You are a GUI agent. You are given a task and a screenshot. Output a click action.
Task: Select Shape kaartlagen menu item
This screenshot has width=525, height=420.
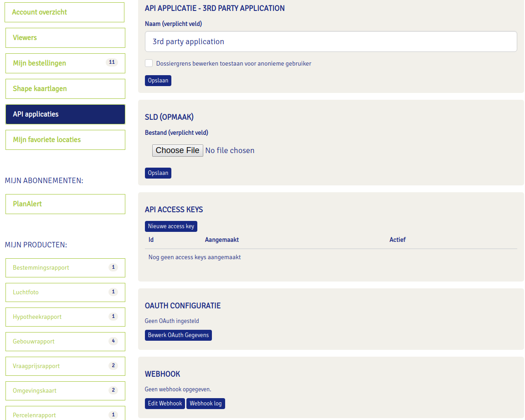[65, 89]
